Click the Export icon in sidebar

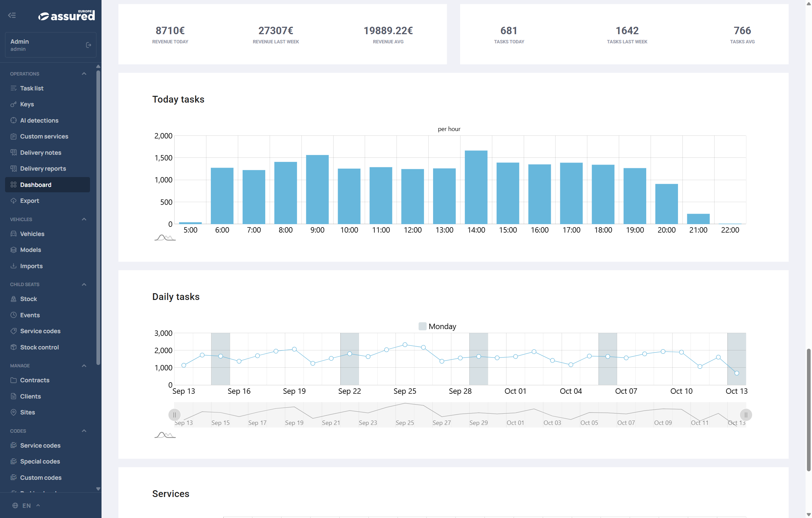pos(14,200)
